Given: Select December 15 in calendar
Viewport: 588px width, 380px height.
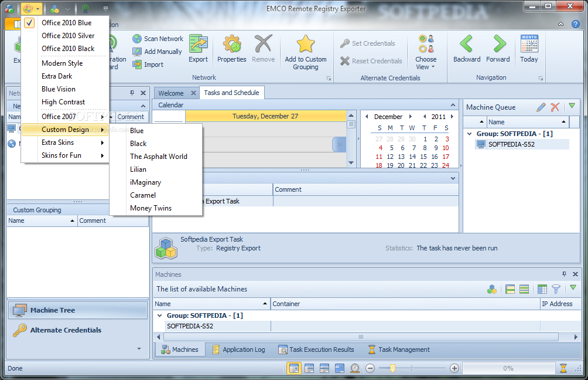Looking at the screenshot, I should click(423, 157).
